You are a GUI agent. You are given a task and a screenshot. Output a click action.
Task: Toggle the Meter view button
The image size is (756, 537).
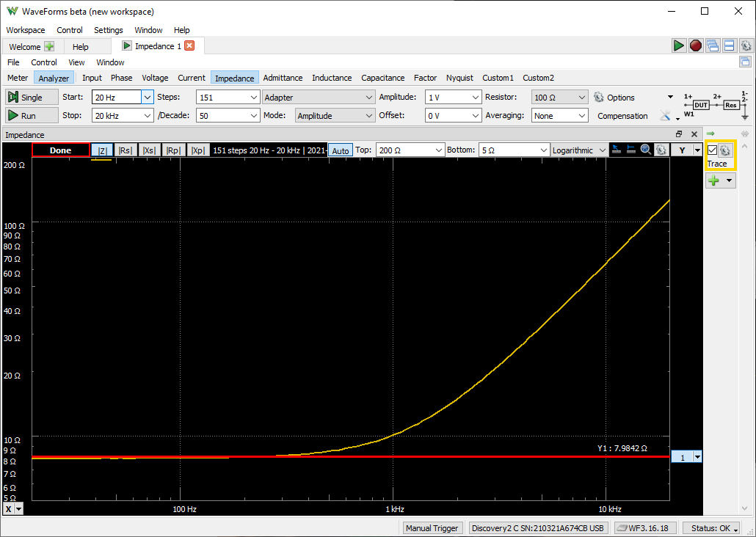point(18,78)
